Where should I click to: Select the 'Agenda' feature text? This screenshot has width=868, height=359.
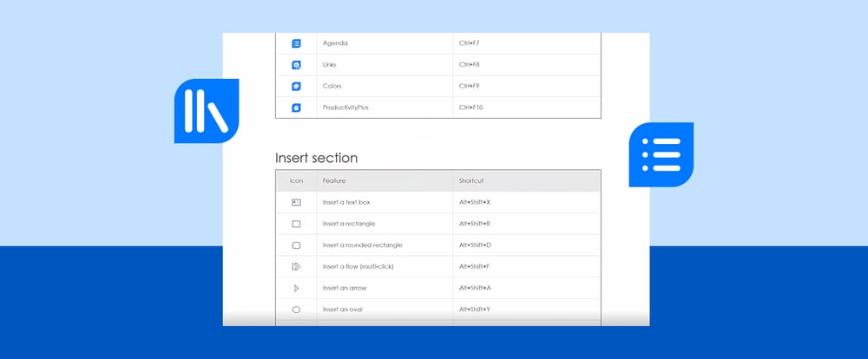[x=335, y=43]
